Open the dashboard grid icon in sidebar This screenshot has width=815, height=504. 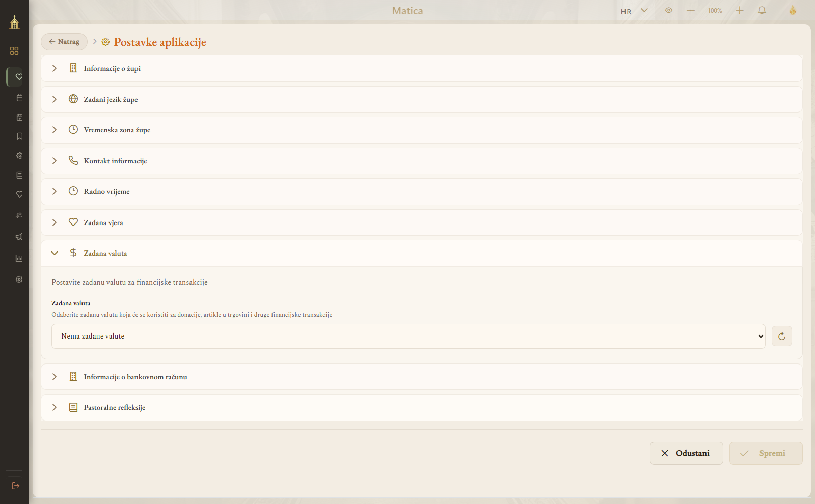[14, 51]
